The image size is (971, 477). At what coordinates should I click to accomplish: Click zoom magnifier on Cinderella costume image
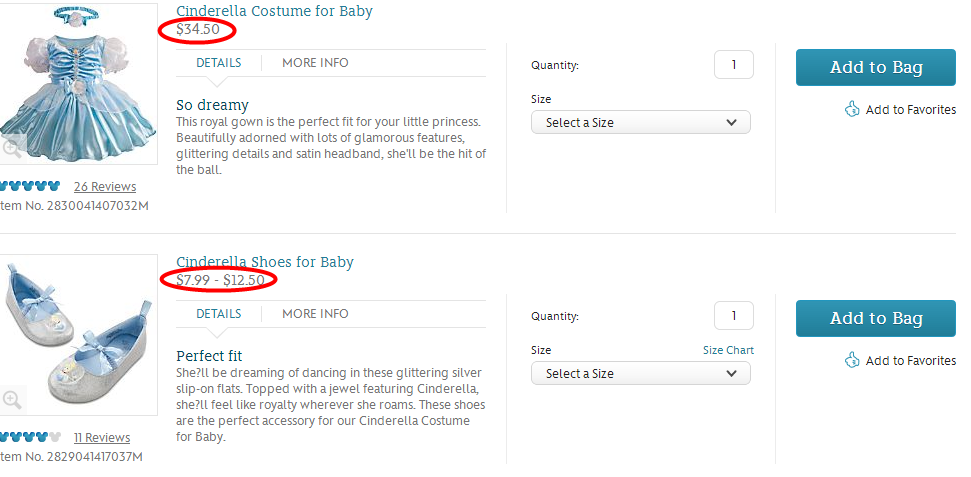click(12, 149)
